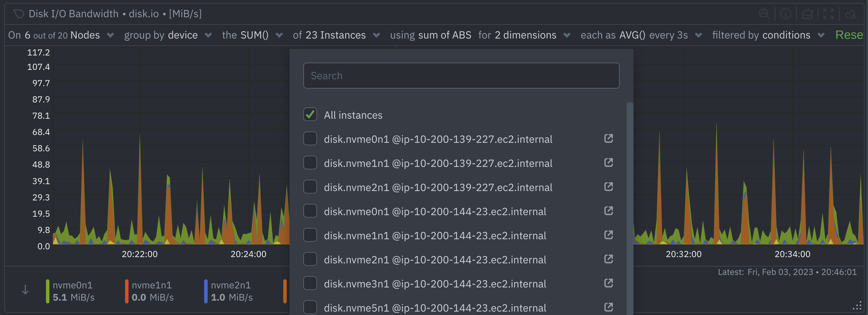This screenshot has width=868, height=315.
Task: Check disk.nvme2n1 @ip-10-200-144-23 instance
Action: [x=310, y=259]
